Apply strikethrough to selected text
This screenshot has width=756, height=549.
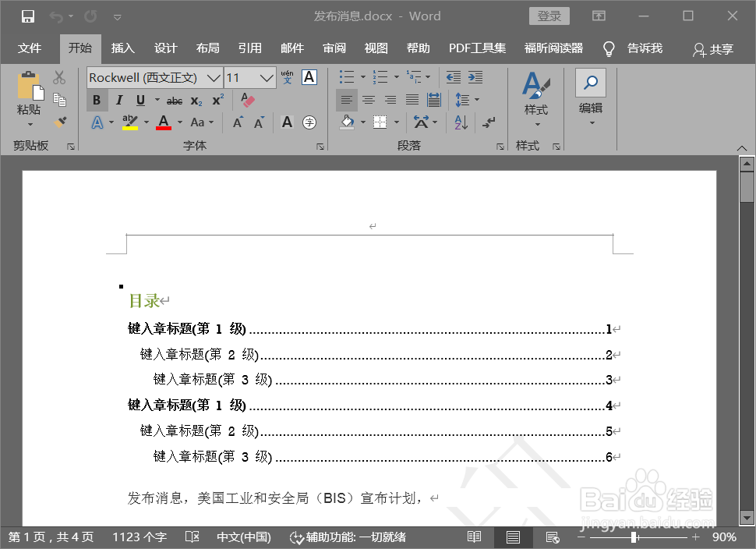(174, 100)
